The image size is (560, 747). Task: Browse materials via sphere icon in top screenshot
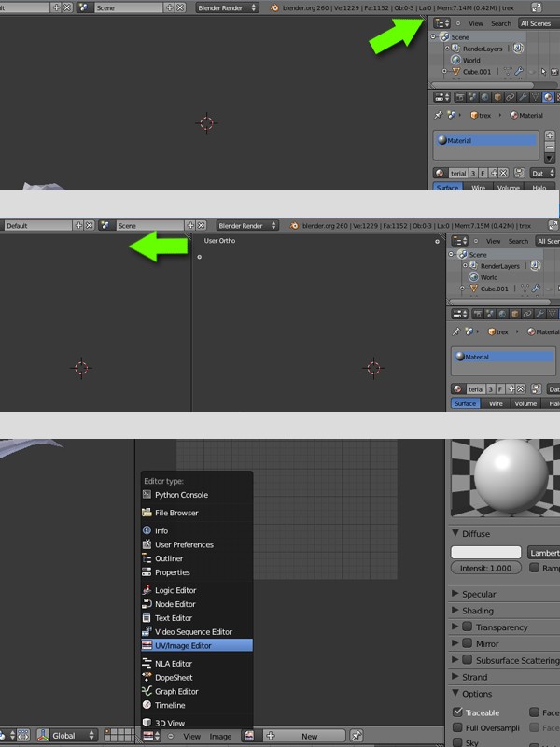click(x=440, y=173)
